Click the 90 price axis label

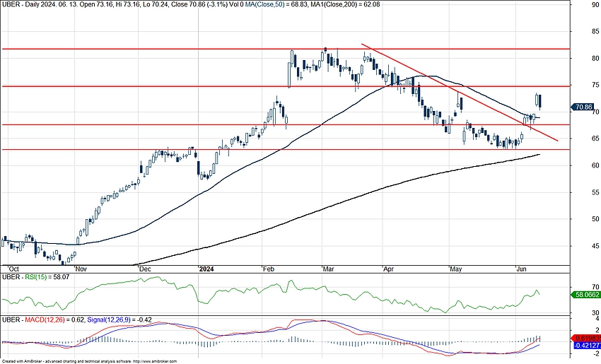pyautogui.click(x=595, y=5)
